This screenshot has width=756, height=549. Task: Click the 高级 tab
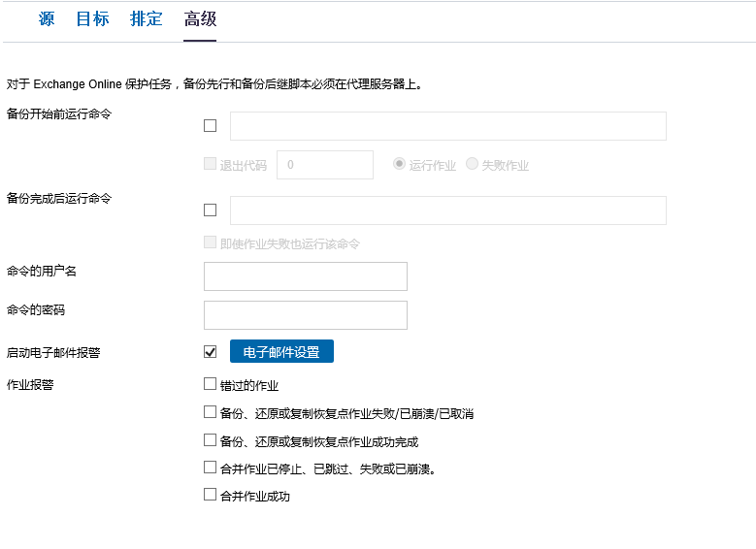[200, 19]
